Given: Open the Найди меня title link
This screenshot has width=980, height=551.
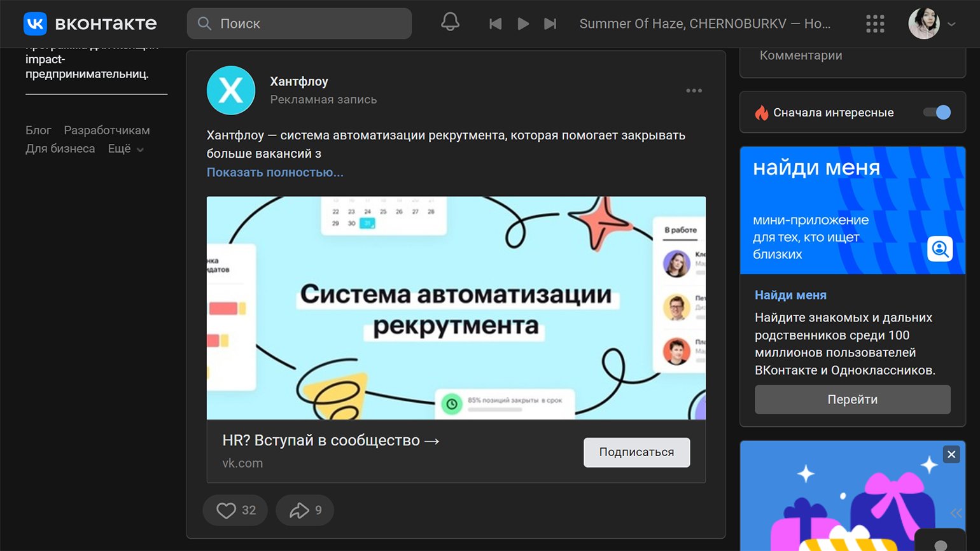Looking at the screenshot, I should (790, 295).
